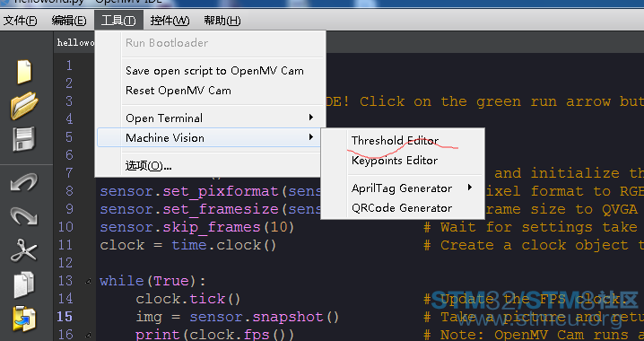Click the Paste clipboard icon
Screen dimensions: 644x341
24,319
